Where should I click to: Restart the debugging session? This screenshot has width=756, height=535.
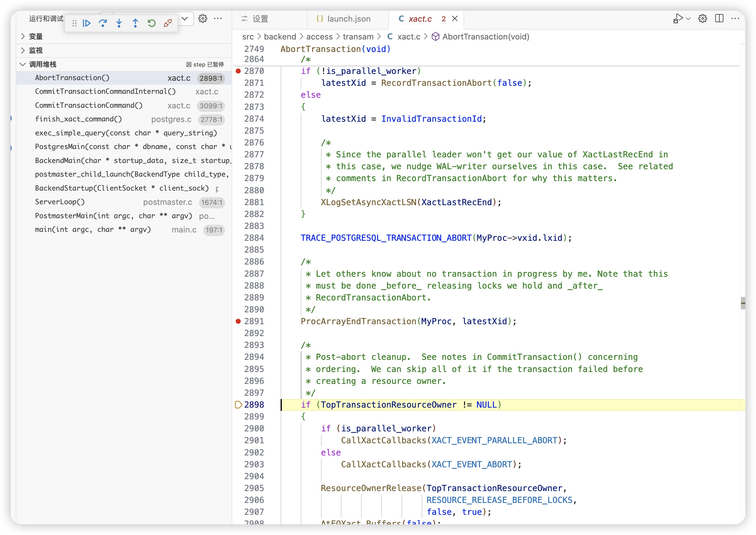151,23
